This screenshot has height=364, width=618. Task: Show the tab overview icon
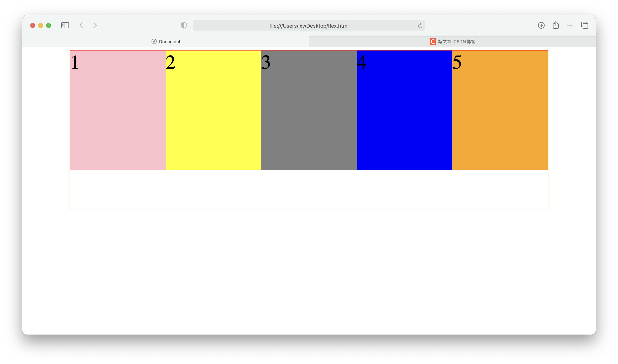tap(584, 25)
